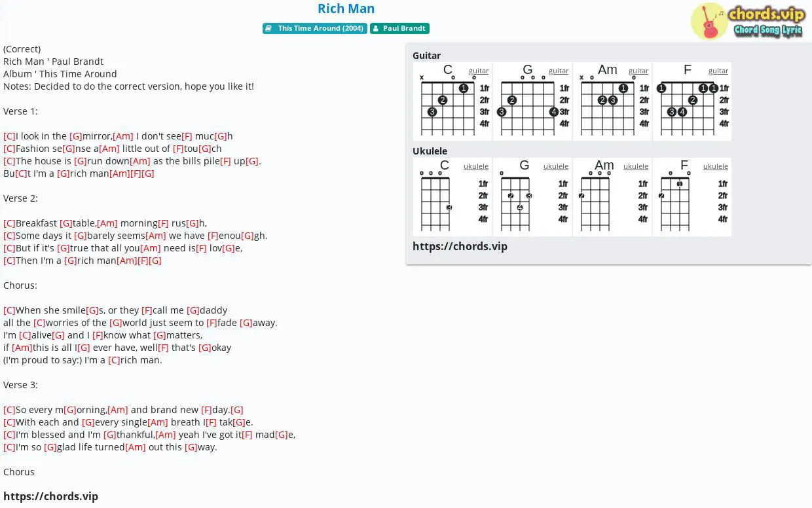Click the Ukulele section heading
This screenshot has height=508, width=812.
click(x=430, y=151)
